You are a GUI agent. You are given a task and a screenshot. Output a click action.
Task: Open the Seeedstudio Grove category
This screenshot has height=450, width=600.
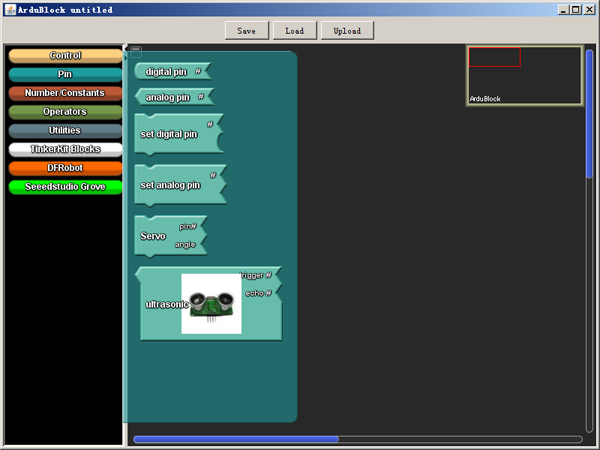click(x=65, y=187)
